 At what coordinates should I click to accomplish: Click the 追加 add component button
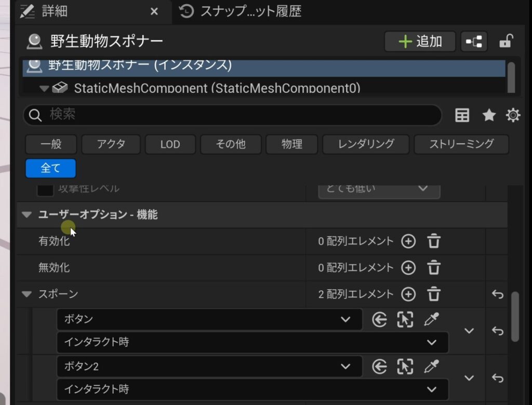(x=420, y=42)
